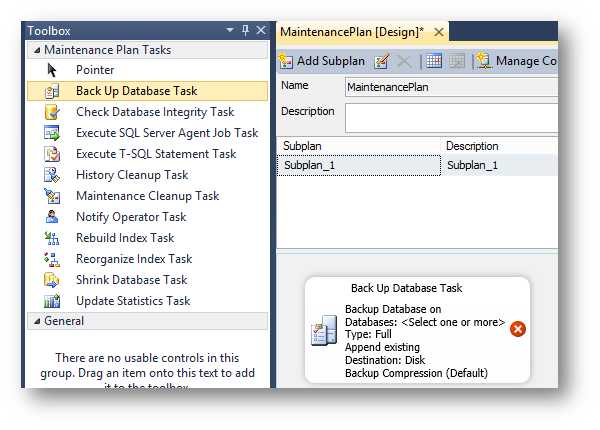
Task: Close the MaintenancePlan [Design] tab
Action: click(x=439, y=32)
